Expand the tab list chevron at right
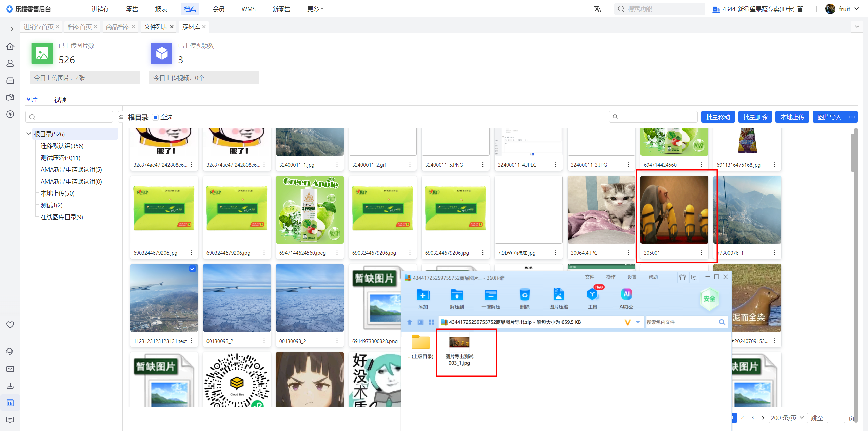Screen dimensions: 868x431 coord(857,27)
